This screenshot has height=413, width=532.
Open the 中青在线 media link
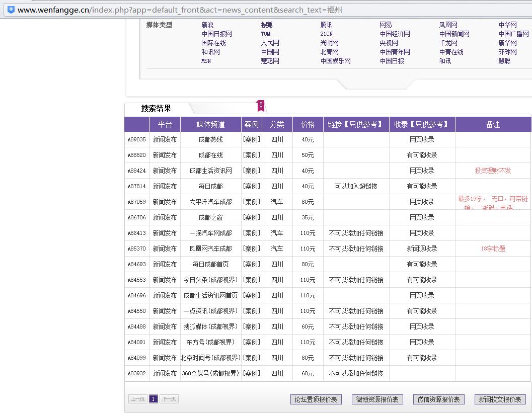[451, 52]
